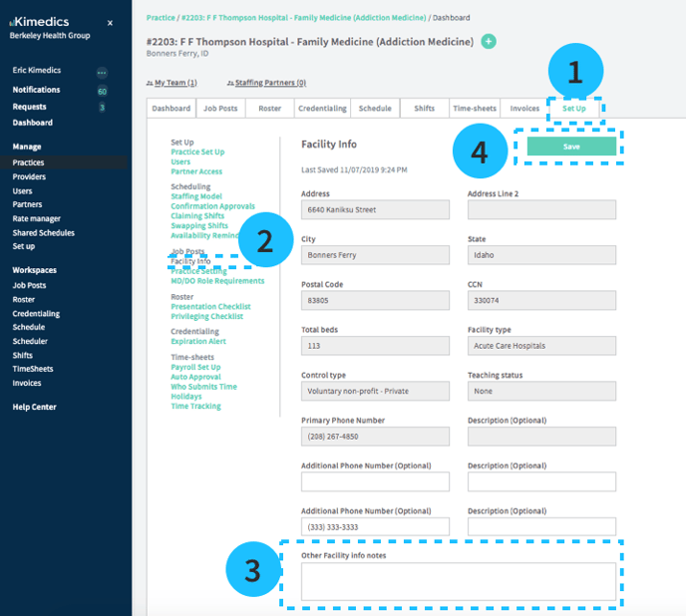Open the Staffing Partners link
Screen dimensions: 686x616
pyautogui.click(x=269, y=84)
